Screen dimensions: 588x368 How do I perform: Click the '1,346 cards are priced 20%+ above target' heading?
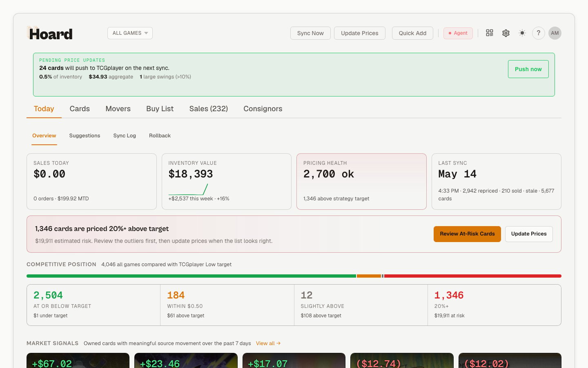click(x=102, y=229)
